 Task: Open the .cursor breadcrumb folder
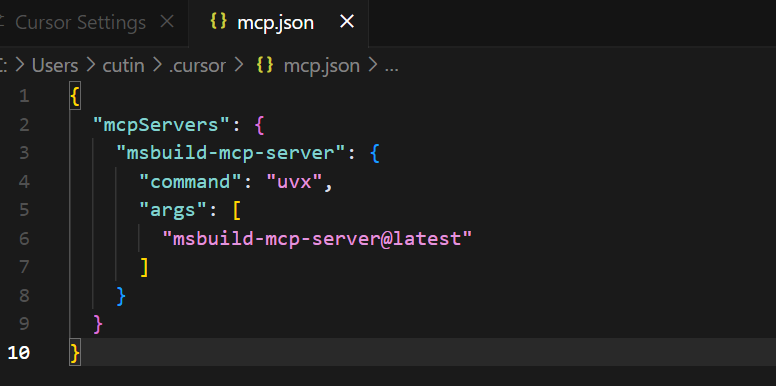(x=197, y=66)
